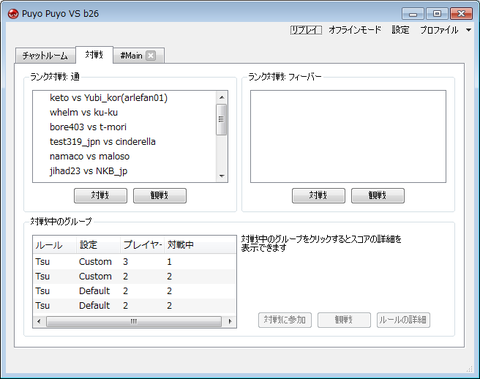Viewport: 480px width, 379px height.
Task: Click left arrow of group table scrollbar
Action: [x=39, y=321]
